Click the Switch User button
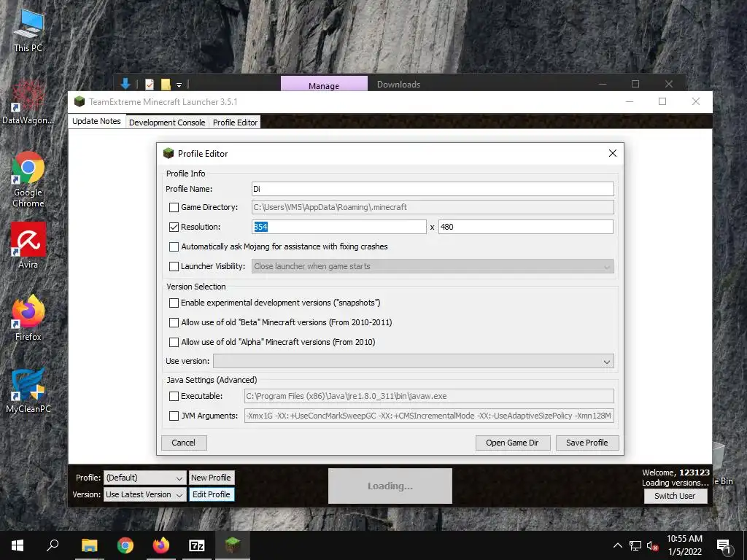This screenshot has height=560, width=747. (675, 496)
